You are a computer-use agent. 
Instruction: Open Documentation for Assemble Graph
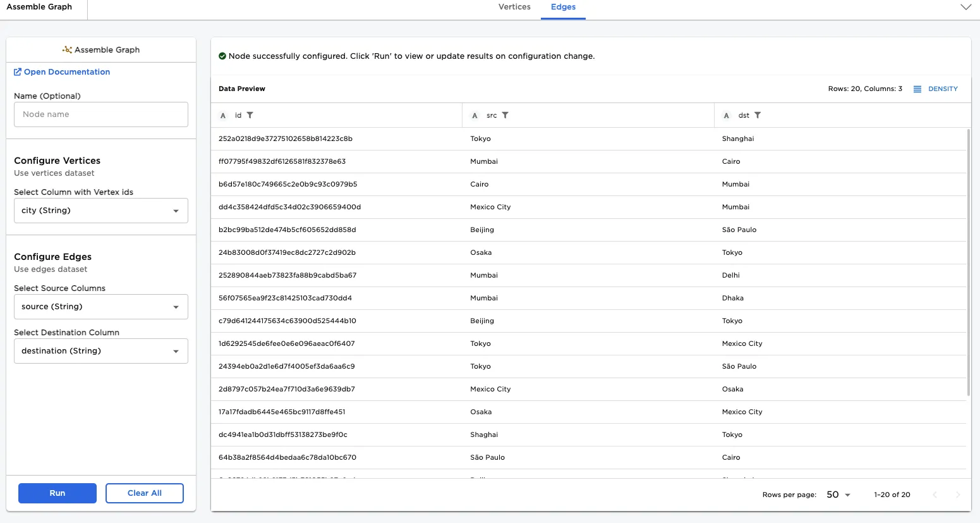tap(66, 71)
